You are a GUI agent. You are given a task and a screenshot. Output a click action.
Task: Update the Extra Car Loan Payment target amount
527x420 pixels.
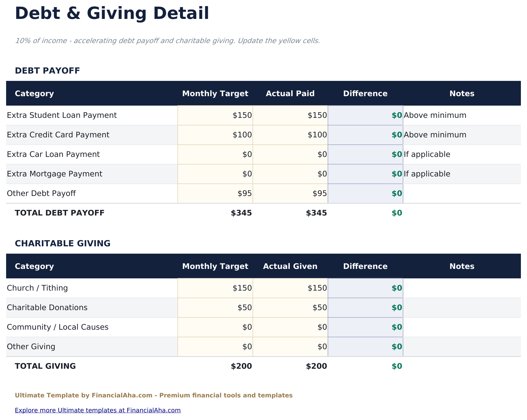point(215,154)
